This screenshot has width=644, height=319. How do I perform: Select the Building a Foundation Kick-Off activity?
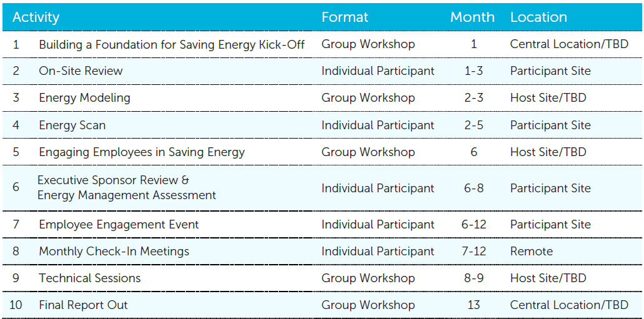coord(172,44)
